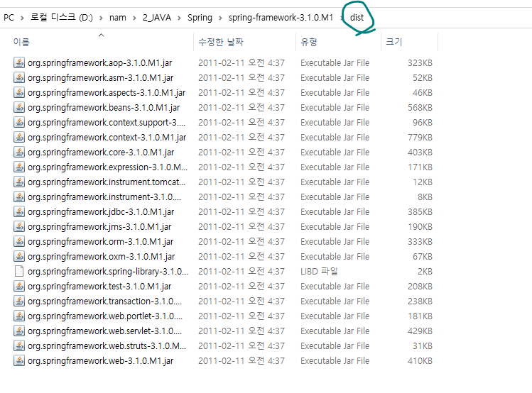Click the jar icon of org.springframework.web.servlet file
This screenshot has width=532, height=393.
click(x=19, y=331)
